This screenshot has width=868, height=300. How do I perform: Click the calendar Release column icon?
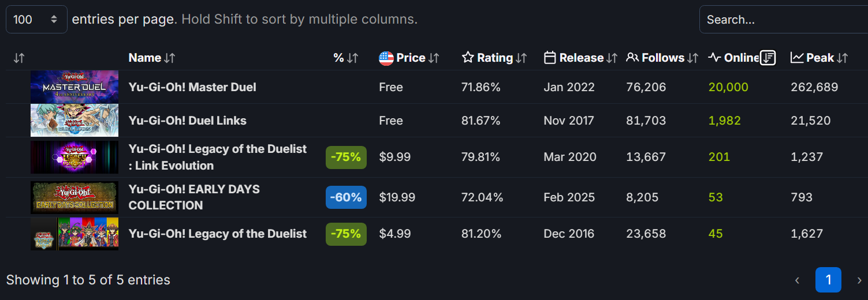pyautogui.click(x=550, y=58)
